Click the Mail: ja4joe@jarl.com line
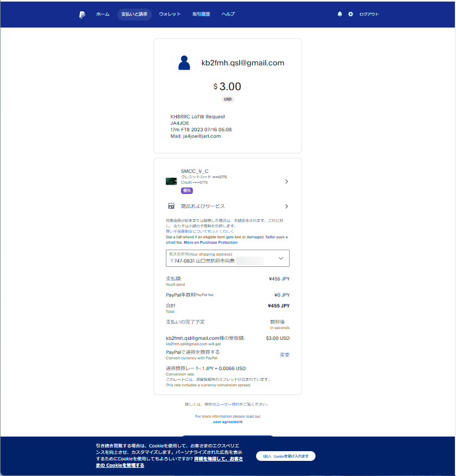 [196, 136]
